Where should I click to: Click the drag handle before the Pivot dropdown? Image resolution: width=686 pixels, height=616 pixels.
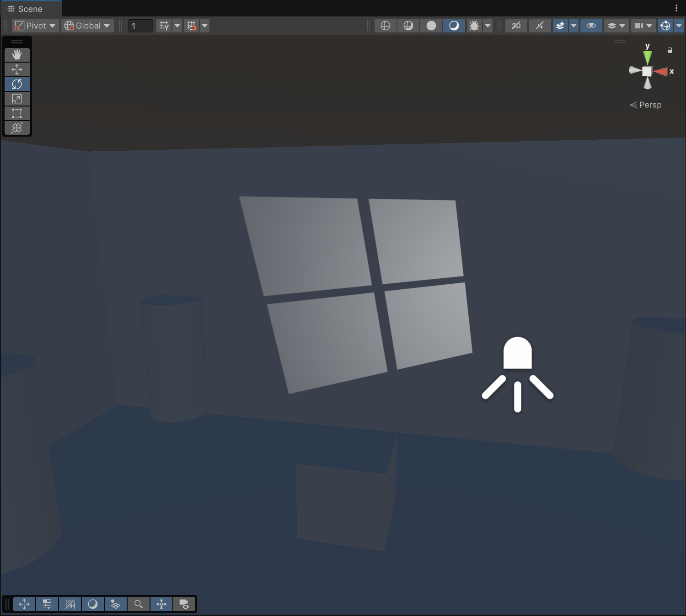[x=6, y=26]
